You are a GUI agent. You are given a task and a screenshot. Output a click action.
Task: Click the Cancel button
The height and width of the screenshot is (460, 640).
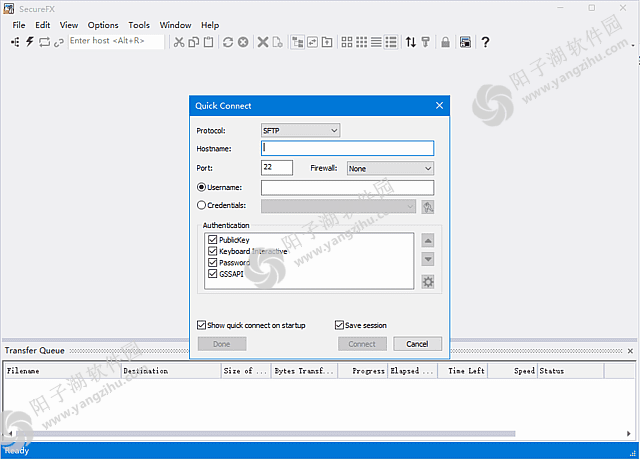(x=417, y=344)
